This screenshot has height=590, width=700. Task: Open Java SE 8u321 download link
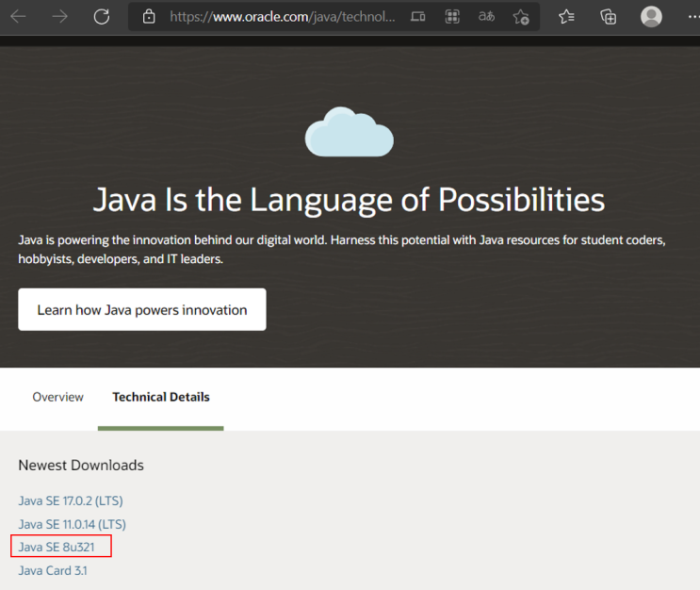57,548
